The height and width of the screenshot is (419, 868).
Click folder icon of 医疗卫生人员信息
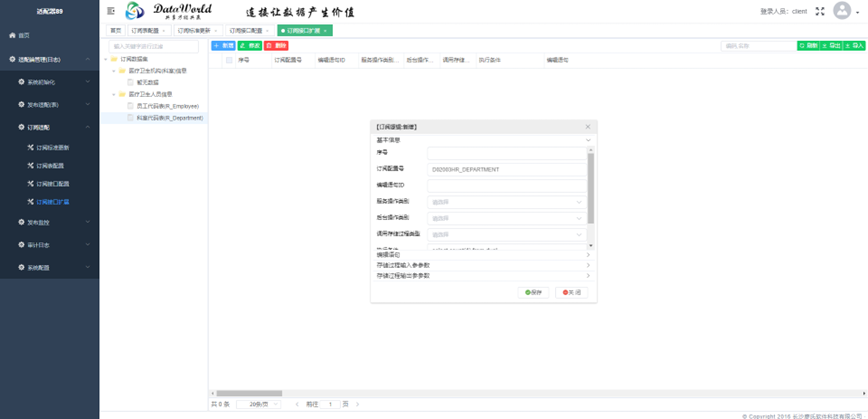point(122,94)
